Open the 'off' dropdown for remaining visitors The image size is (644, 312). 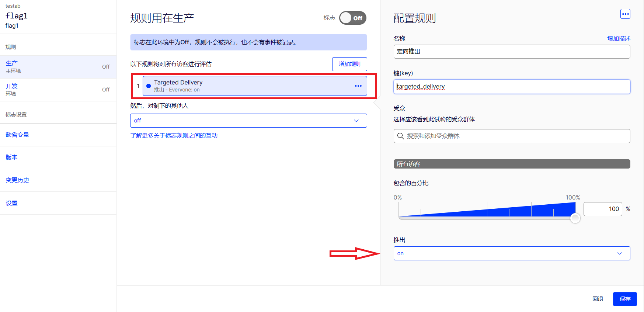248,121
